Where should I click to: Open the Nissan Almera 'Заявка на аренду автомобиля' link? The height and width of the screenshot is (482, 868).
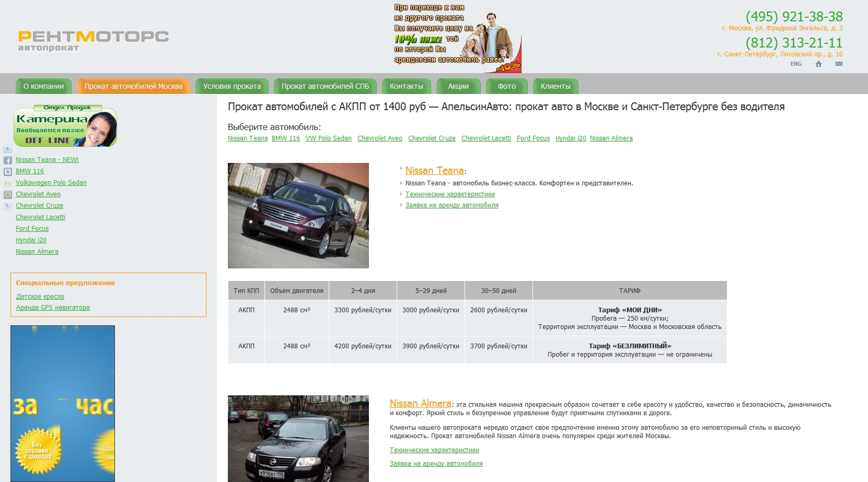pyautogui.click(x=436, y=464)
